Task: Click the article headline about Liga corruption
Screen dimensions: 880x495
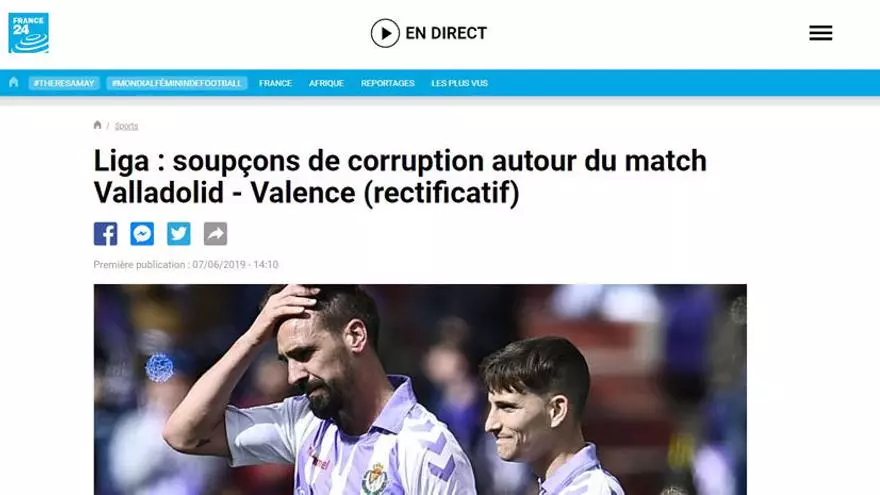Action: (x=400, y=176)
